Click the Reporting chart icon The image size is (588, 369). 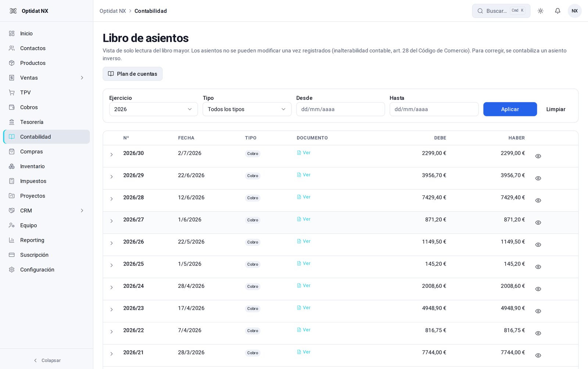pyautogui.click(x=12, y=240)
